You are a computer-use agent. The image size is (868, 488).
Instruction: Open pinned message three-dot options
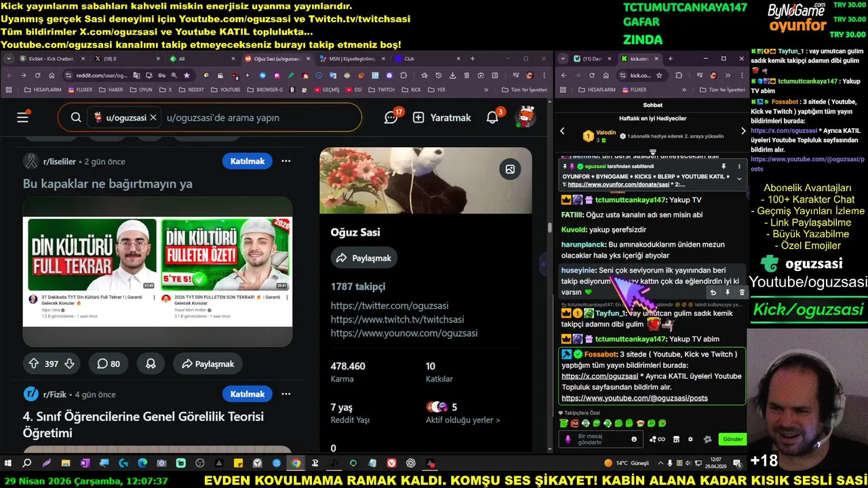coord(739,166)
